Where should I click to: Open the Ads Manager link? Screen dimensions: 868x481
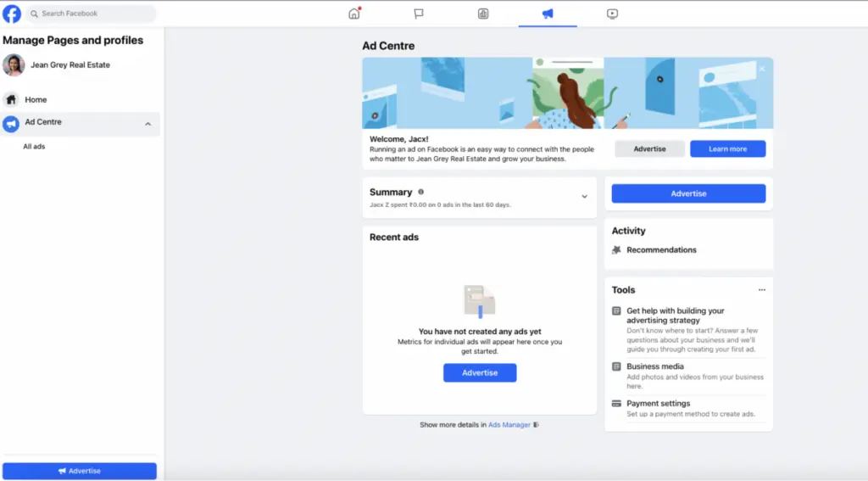pyautogui.click(x=509, y=425)
